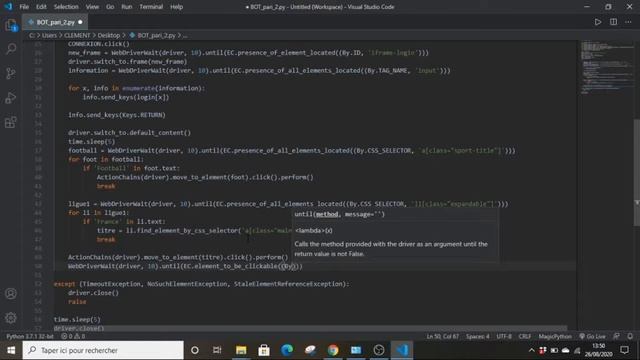The height and width of the screenshot is (360, 640).
Task: Click the Taper ici pour rechercher search box
Action: coord(103,350)
